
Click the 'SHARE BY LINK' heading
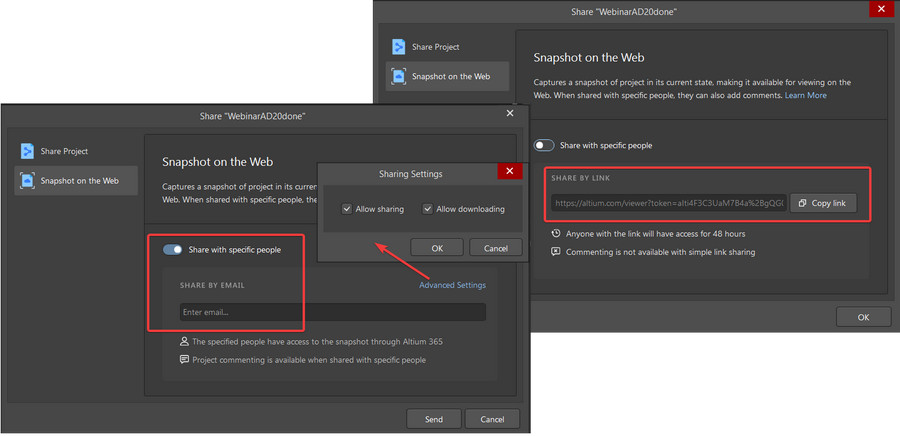click(581, 178)
